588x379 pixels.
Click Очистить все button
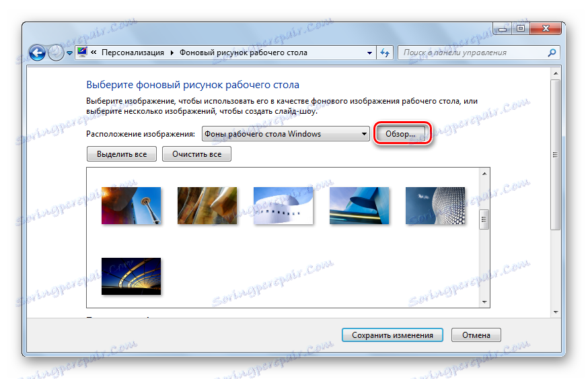tap(196, 154)
